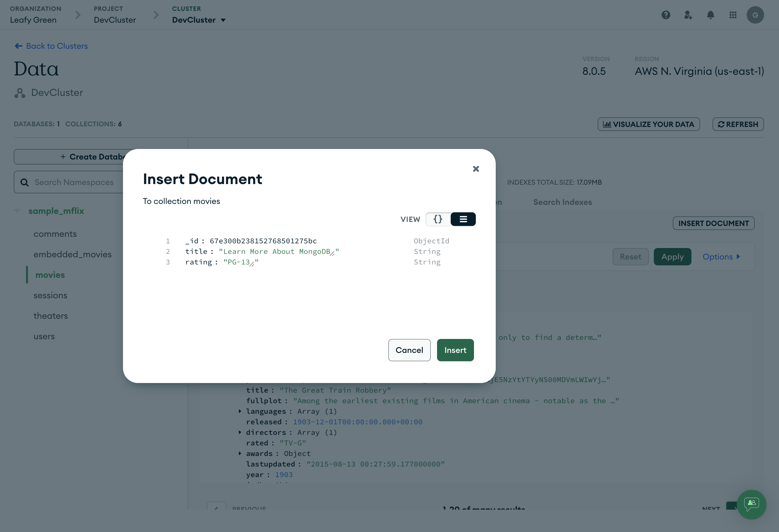Click the Create Database button
This screenshot has height=532, width=779.
click(69, 157)
